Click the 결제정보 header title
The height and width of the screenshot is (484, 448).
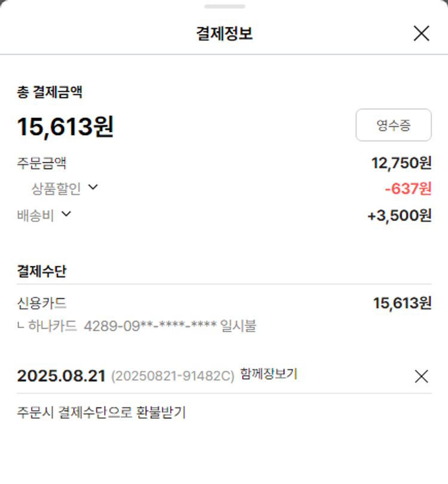[224, 33]
